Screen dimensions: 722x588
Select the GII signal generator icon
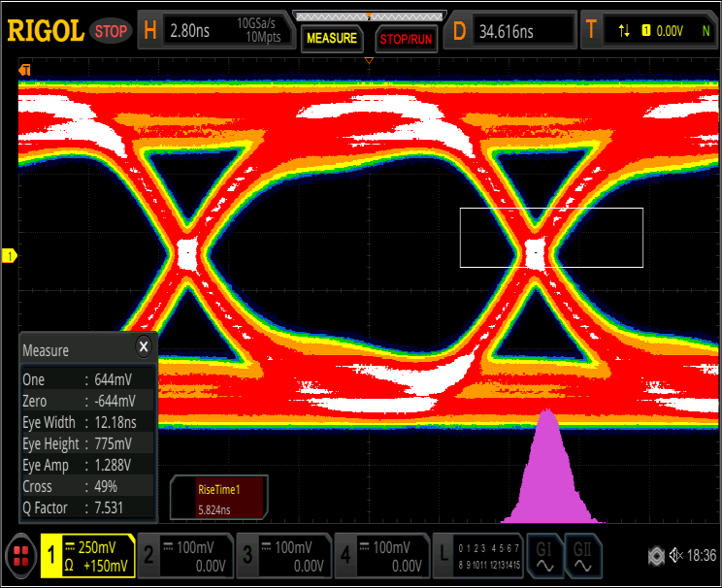tap(582, 557)
